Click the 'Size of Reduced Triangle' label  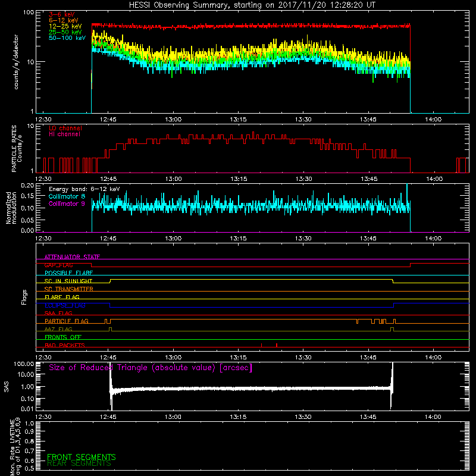(x=151, y=368)
